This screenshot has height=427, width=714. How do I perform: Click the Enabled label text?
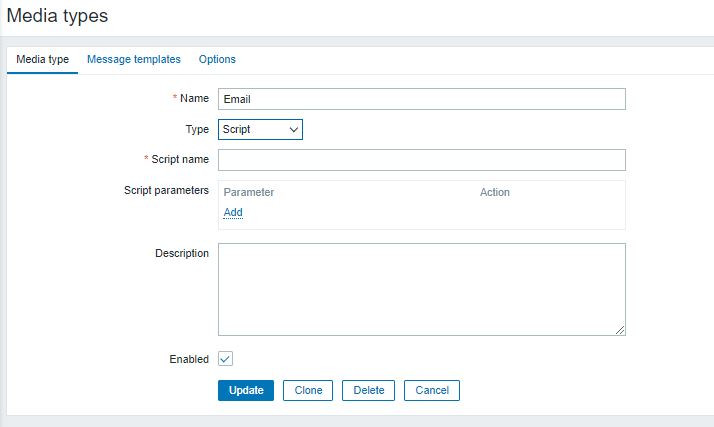189,359
